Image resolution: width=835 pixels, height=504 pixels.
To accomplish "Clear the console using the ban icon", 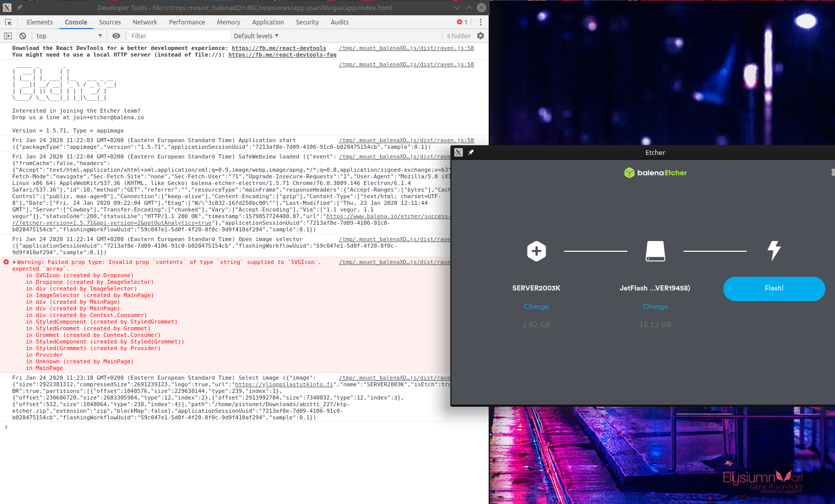I will pyautogui.click(x=22, y=36).
